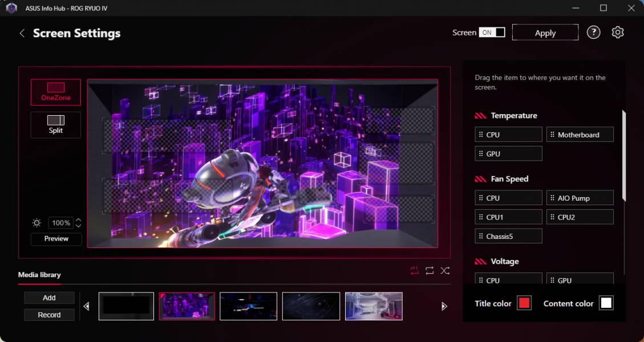Screen dimensions: 644x342
Task: Click the Apply button
Action: point(545,32)
